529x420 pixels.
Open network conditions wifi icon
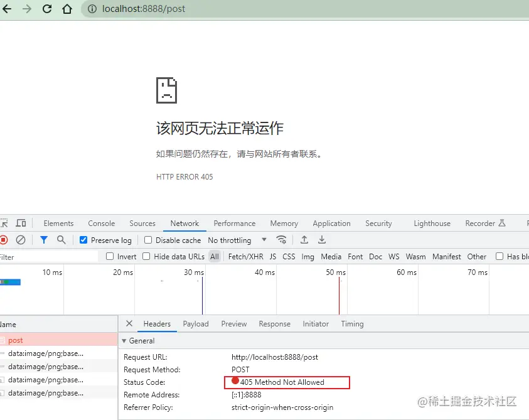[x=281, y=240]
